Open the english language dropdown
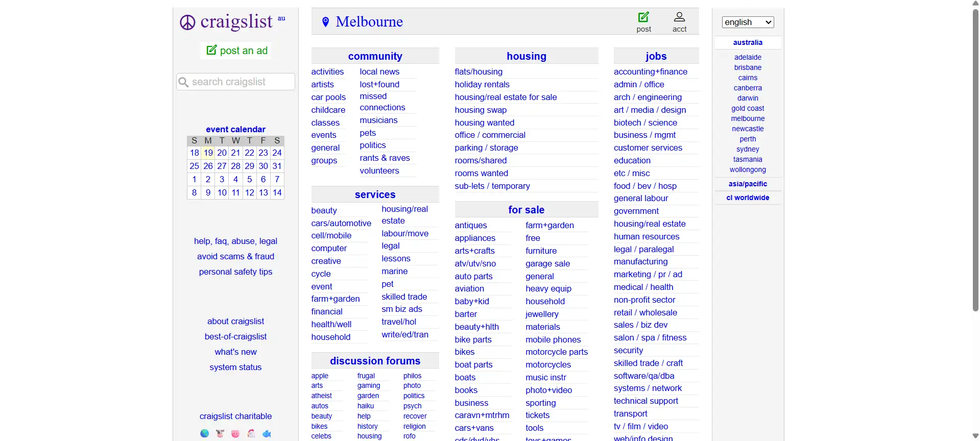 (748, 22)
